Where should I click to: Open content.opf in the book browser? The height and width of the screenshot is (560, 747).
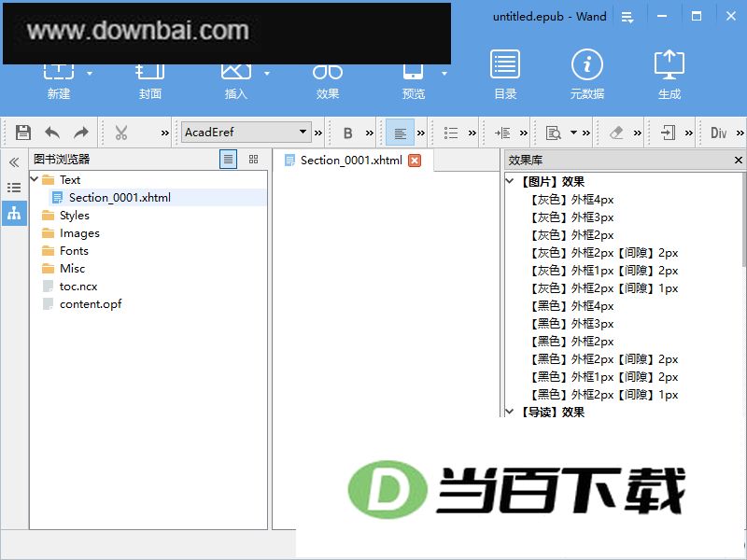[x=91, y=304]
